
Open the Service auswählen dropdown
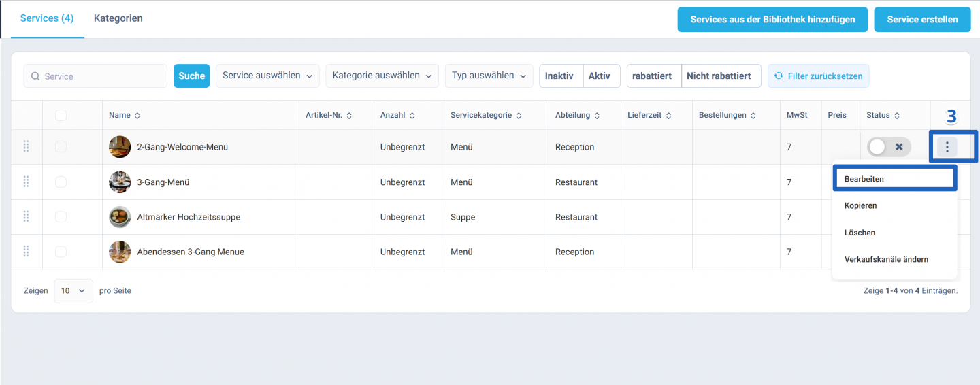pos(267,76)
